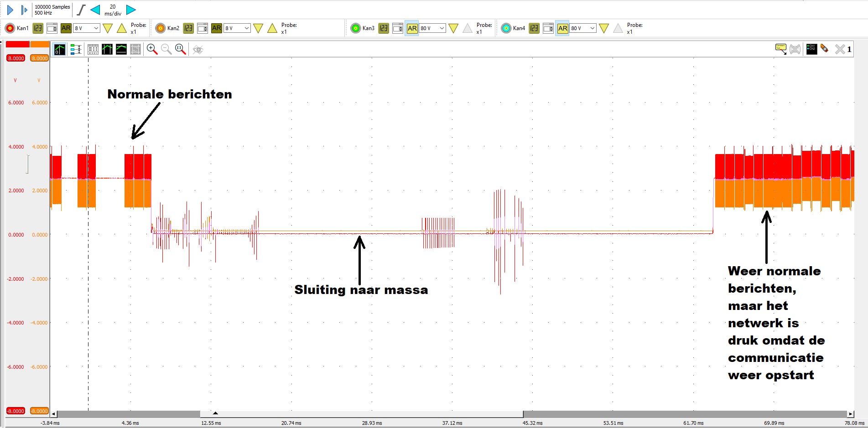Click the eraser icon in graph toolbar
The image size is (868, 428).
[x=824, y=49]
